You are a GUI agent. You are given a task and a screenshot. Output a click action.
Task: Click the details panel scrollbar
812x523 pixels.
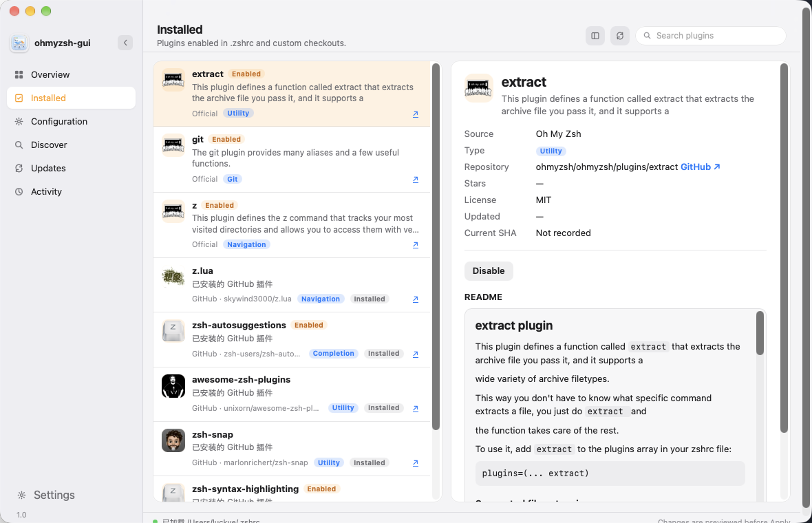(784, 248)
